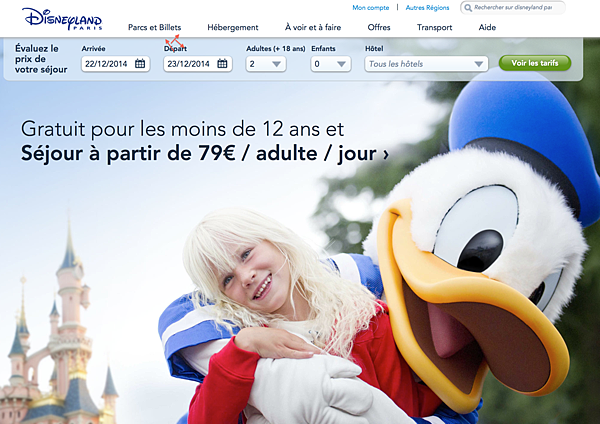
Task: Open the Offres menu
Action: coord(379,27)
